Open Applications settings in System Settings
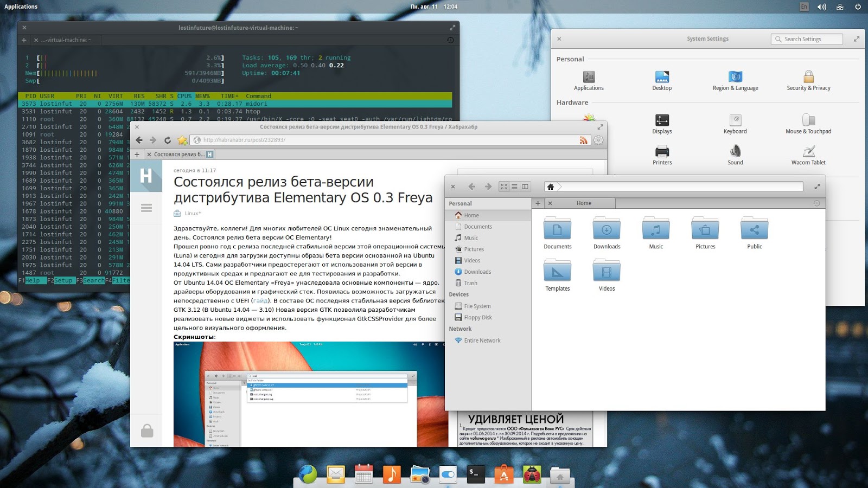 [589, 80]
